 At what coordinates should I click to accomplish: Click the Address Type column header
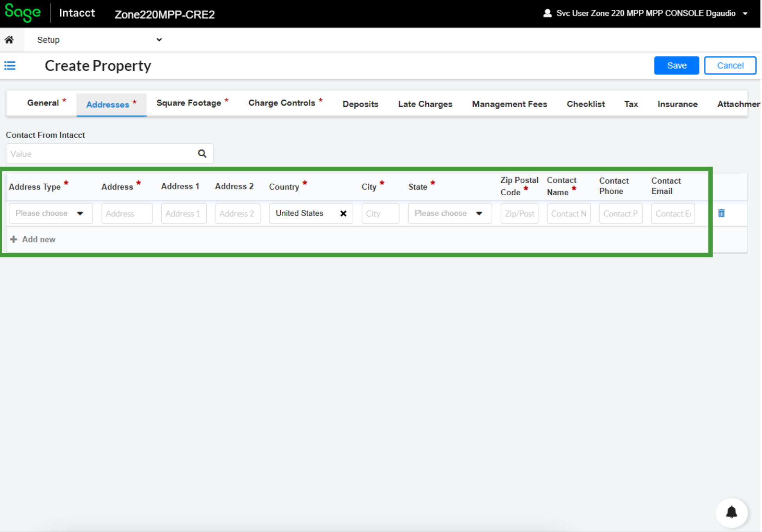tap(35, 187)
